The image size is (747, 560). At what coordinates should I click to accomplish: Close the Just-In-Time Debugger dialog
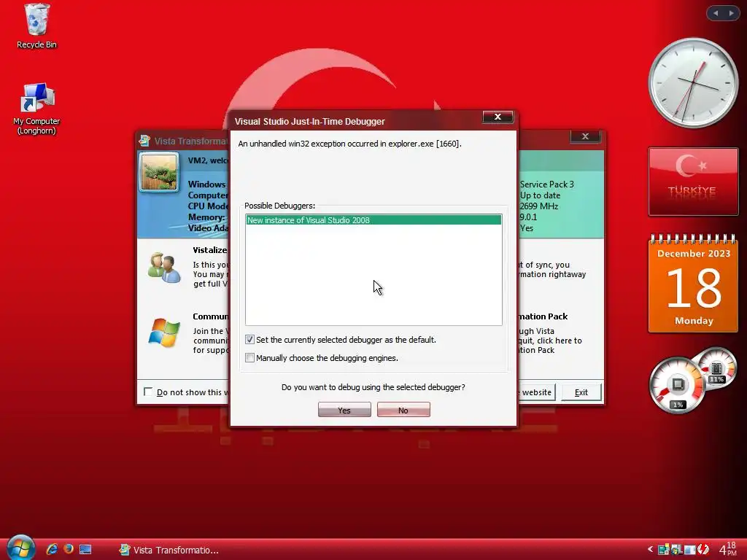[x=498, y=117]
